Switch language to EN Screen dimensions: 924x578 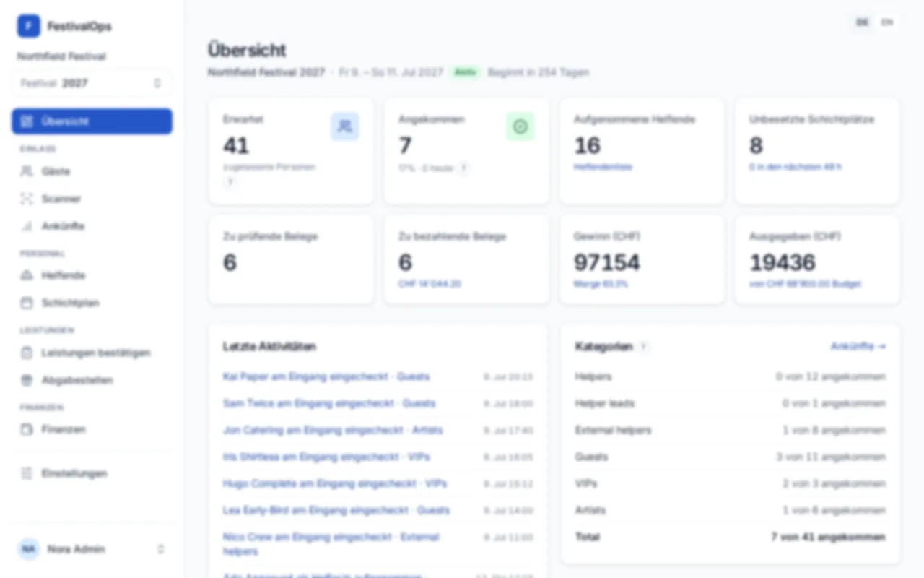point(887,22)
